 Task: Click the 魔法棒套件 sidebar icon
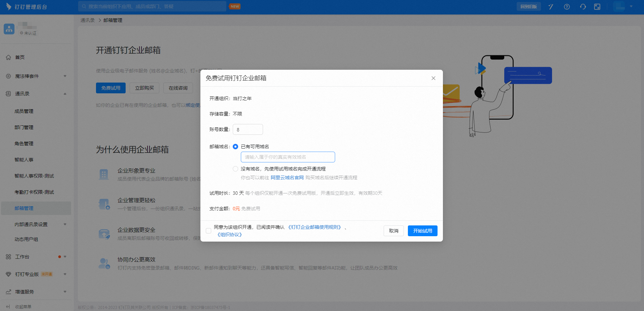(x=8, y=76)
